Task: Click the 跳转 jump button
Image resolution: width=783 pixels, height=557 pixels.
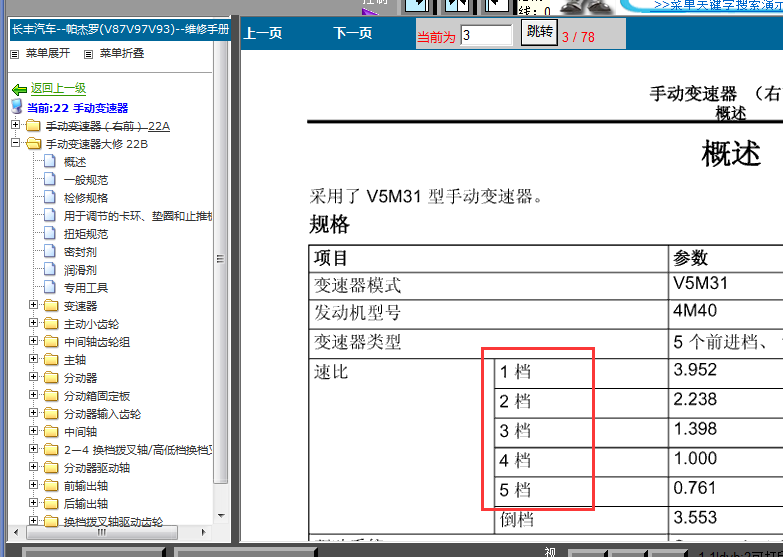Action: (539, 32)
